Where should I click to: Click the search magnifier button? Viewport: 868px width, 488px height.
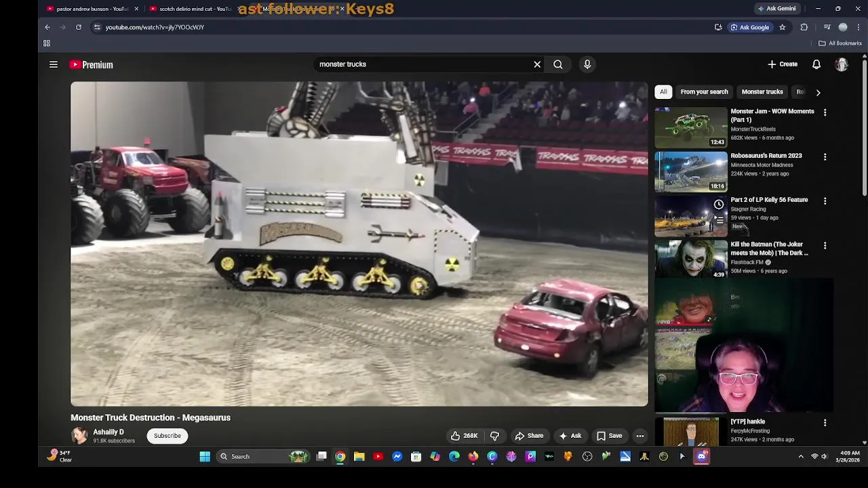(557, 64)
